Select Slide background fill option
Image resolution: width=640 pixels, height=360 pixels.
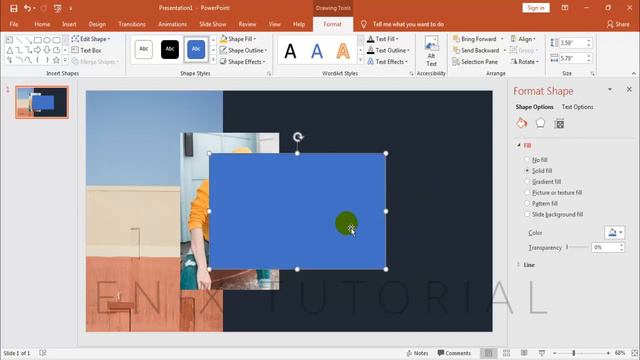pyautogui.click(x=554, y=214)
